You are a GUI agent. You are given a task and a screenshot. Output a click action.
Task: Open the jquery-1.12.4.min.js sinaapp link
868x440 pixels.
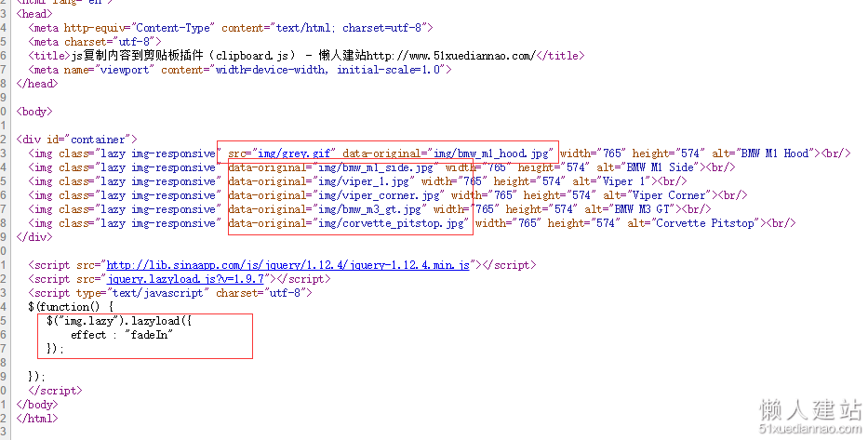[x=287, y=265]
